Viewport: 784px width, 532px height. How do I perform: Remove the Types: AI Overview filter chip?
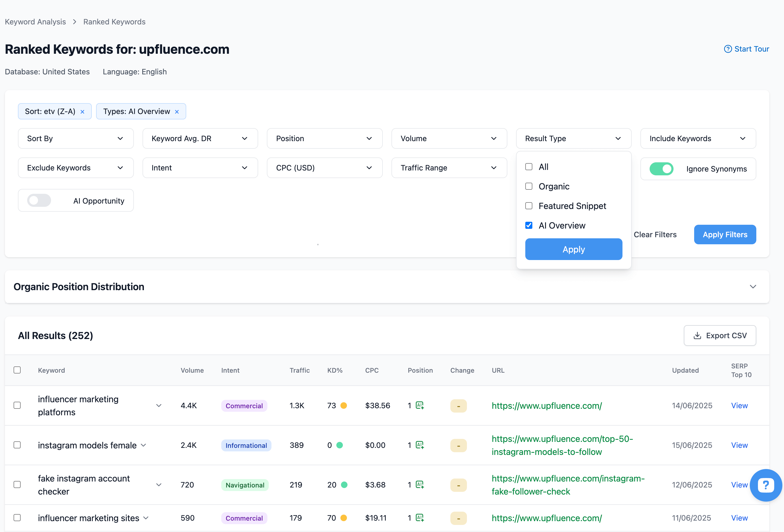tap(177, 112)
